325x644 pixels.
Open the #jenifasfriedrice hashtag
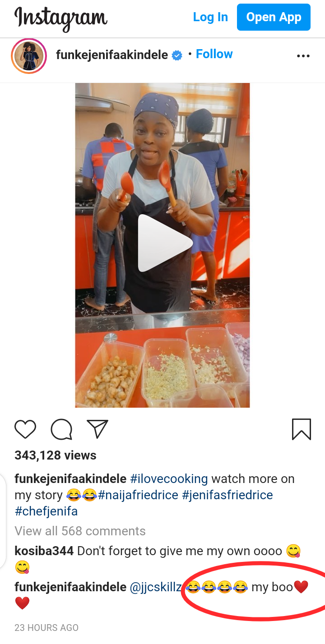[227, 495]
